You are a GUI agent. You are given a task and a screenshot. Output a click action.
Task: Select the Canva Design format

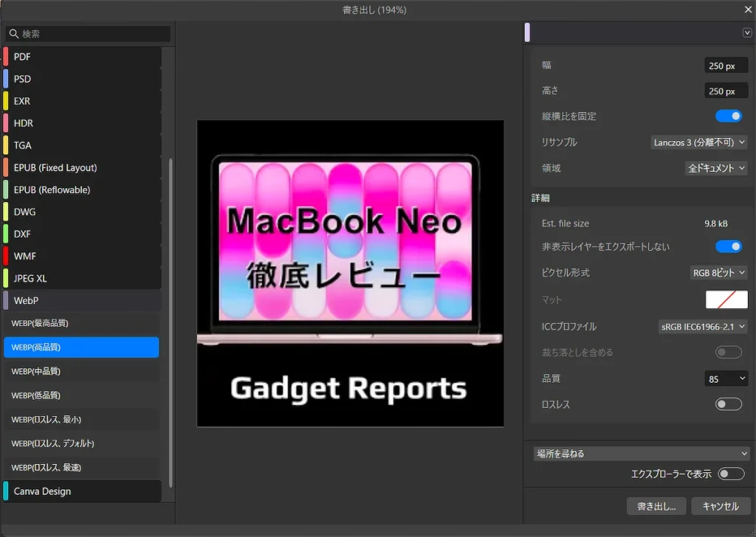(x=82, y=491)
